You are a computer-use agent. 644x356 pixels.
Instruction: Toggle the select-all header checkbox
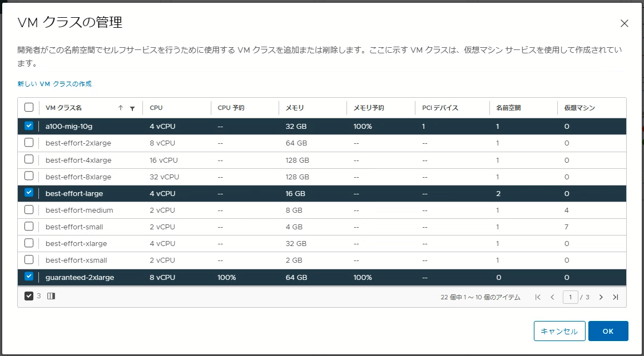coord(29,107)
